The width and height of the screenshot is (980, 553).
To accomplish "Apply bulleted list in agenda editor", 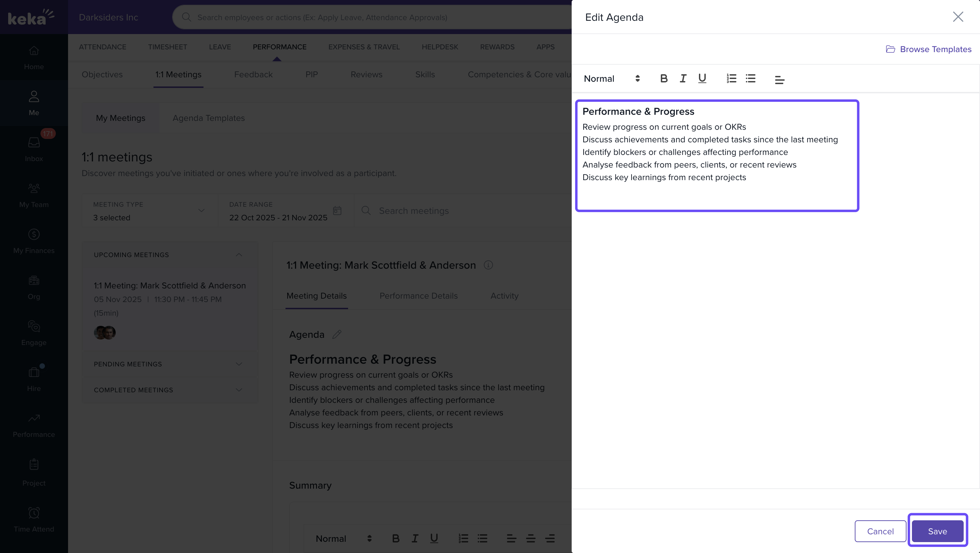I will [x=751, y=79].
